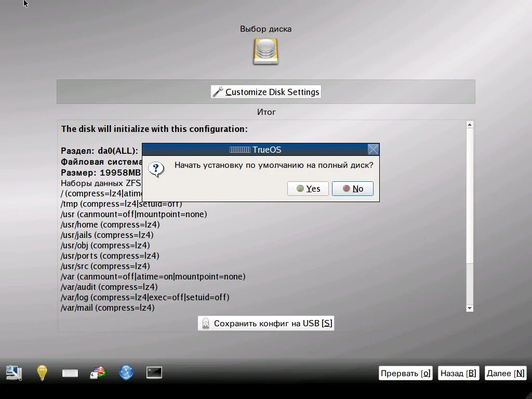Click the line /usr/home (compress=lz4)
The height and width of the screenshot is (399, 532).
[110, 224]
